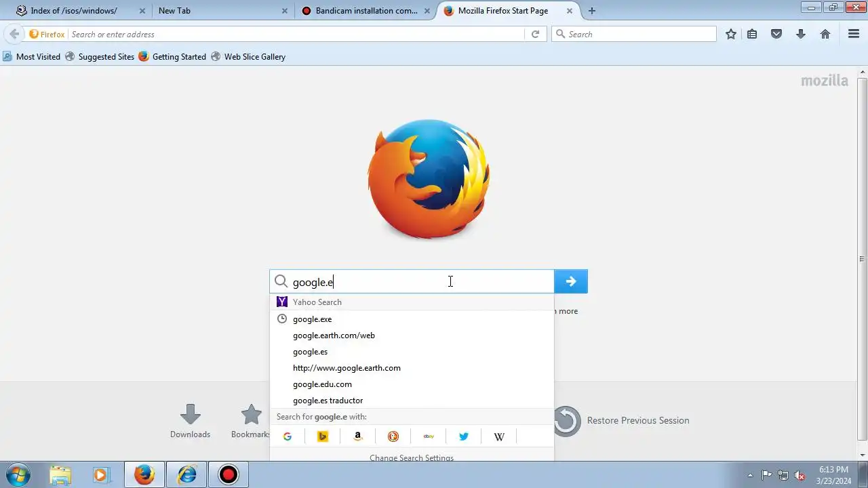The height and width of the screenshot is (488, 868).
Task: Click the Twitter search engine icon
Action: (x=464, y=436)
